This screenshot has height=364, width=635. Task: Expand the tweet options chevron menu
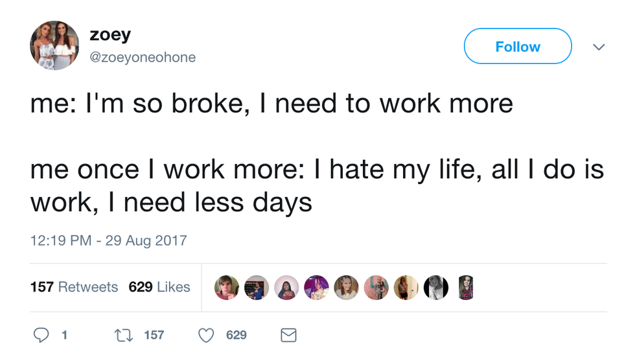(599, 47)
